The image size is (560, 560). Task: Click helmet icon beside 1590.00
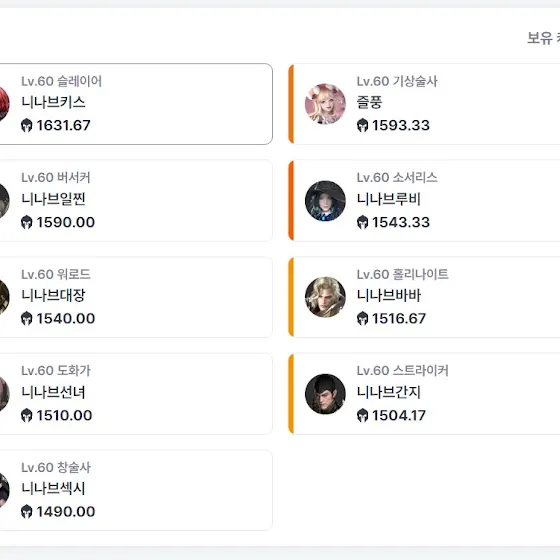(x=27, y=222)
